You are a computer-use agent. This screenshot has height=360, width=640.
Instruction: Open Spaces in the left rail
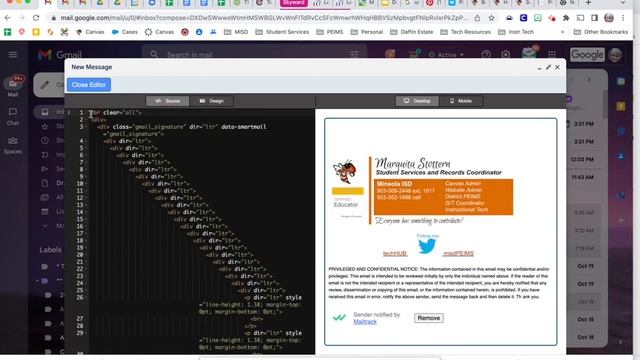coord(13,145)
